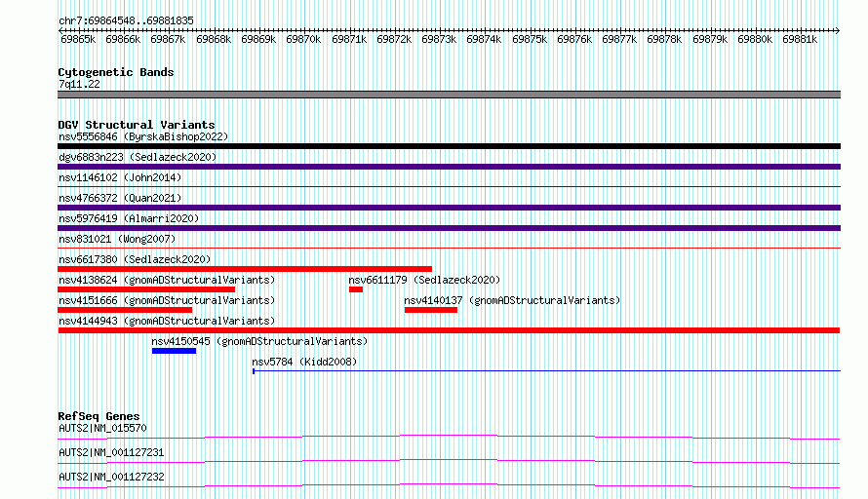The image size is (868, 499).
Task: Click the AUTS2|NM_001127231 transcript label
Action: (111, 452)
